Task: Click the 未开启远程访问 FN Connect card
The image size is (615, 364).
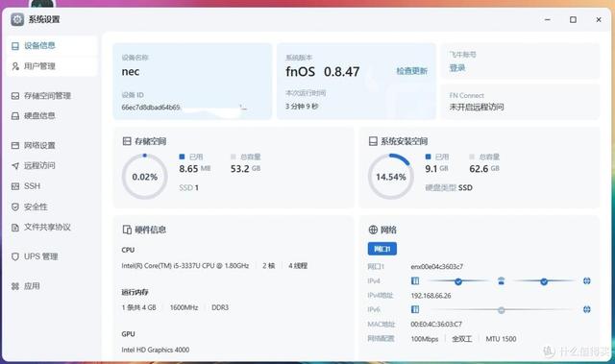Action: click(520, 102)
